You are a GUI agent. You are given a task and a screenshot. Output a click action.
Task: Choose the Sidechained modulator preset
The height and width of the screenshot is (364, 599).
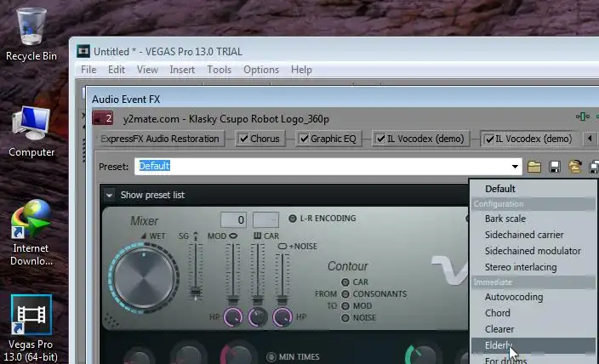533,251
